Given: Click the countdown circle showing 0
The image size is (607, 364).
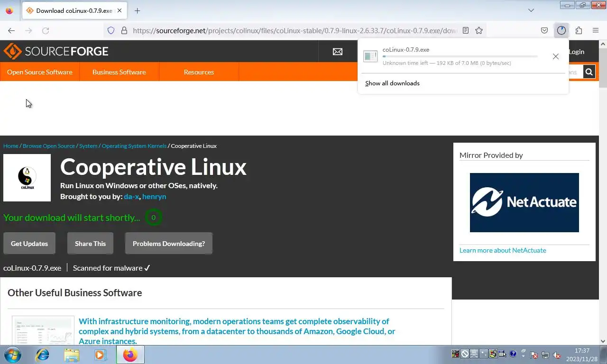Looking at the screenshot, I should coord(153,218).
